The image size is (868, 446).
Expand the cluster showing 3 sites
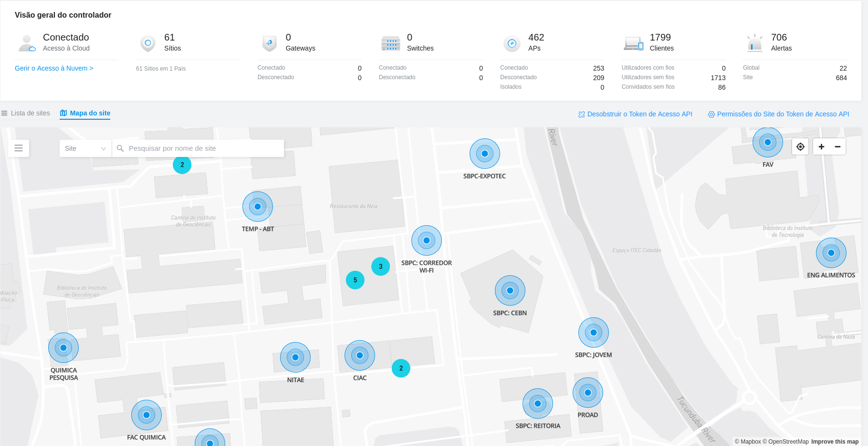[x=380, y=267]
